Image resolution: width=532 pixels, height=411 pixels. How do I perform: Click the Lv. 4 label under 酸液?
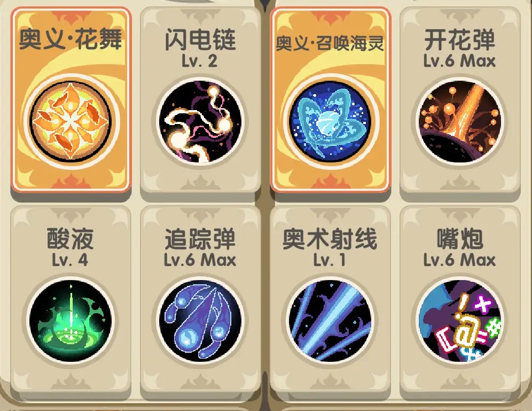pyautogui.click(x=70, y=260)
